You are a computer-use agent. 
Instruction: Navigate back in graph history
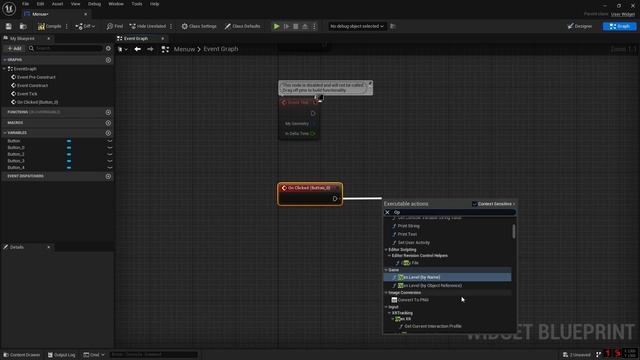[138, 49]
